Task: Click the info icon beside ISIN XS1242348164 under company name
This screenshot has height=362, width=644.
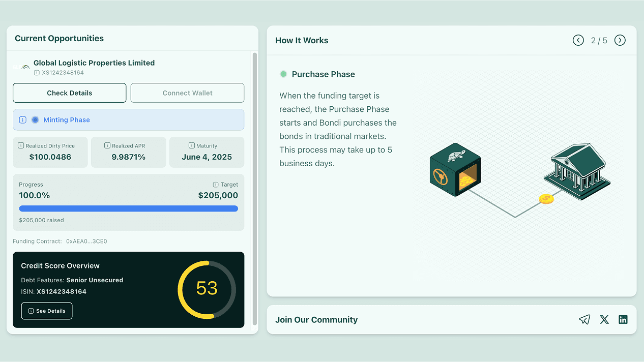Action: pyautogui.click(x=37, y=73)
